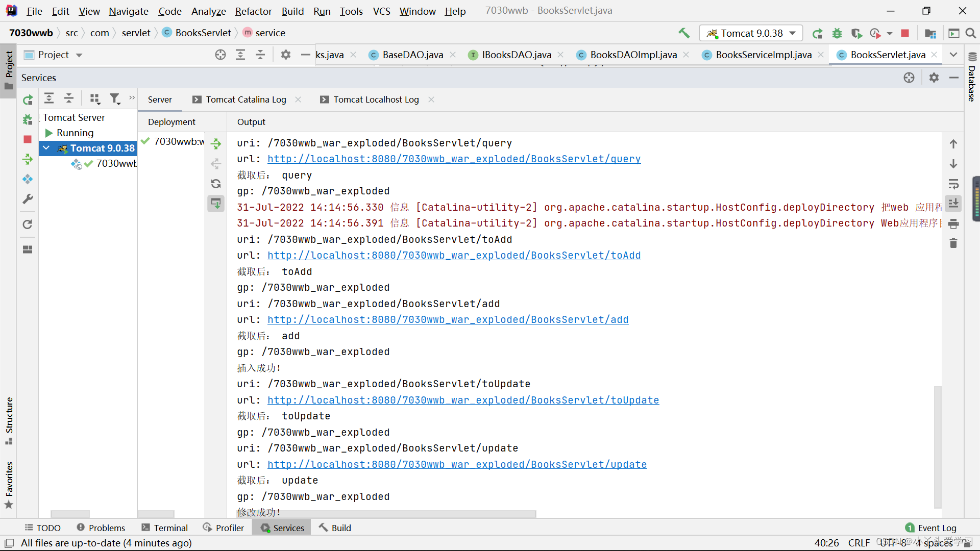Open the dropdown arrow next to the profiler icon
Screen dimensions: 980x551
point(890,33)
